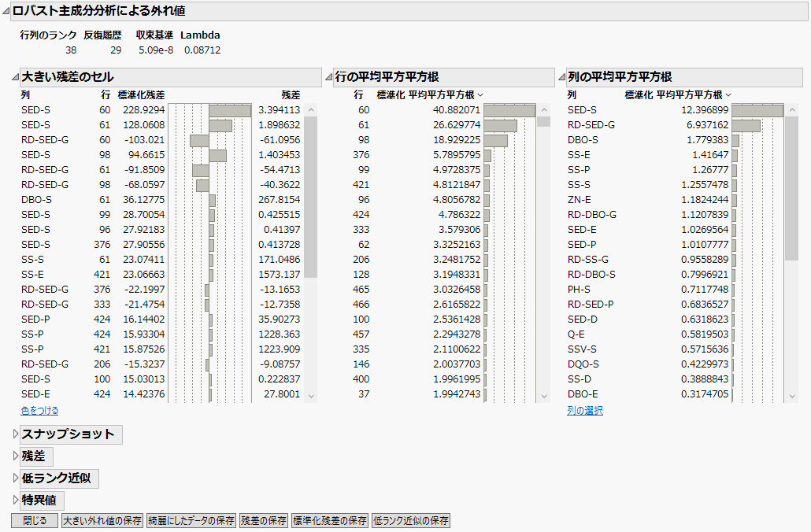
Task: Click the Lambda value 0.08712
Action: click(202, 50)
